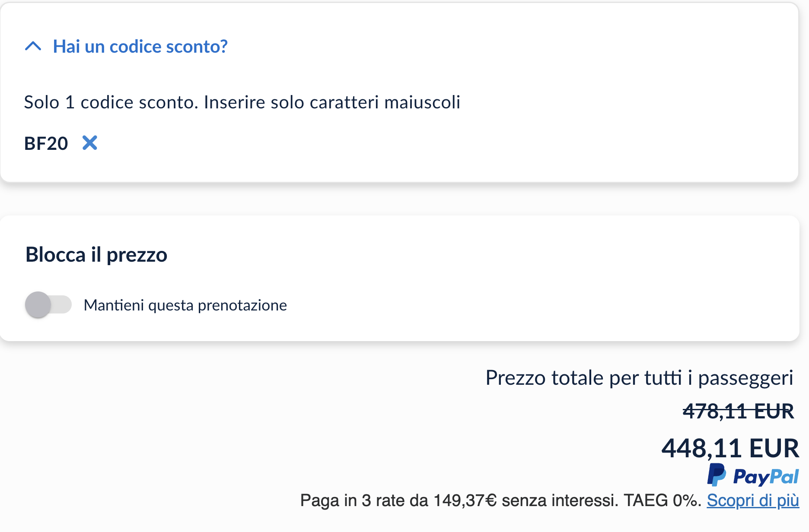Click "Prezzo totale per tutti i passeggeri" label
Viewport: 809px width, 532px height.
click(639, 378)
